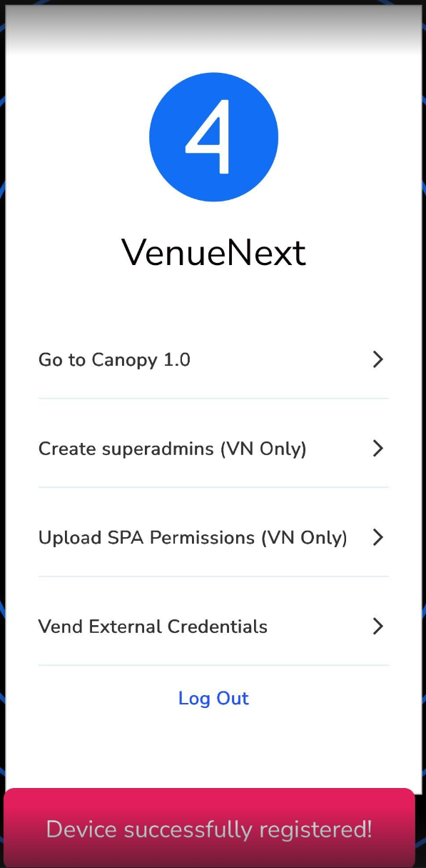Image resolution: width=426 pixels, height=868 pixels.
Task: Open Vend External Credentials
Action: point(213,627)
